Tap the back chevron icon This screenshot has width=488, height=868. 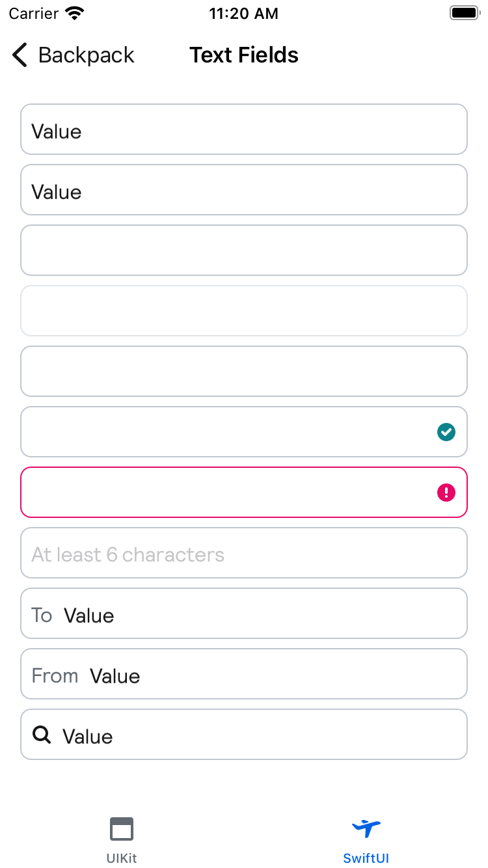tap(20, 55)
